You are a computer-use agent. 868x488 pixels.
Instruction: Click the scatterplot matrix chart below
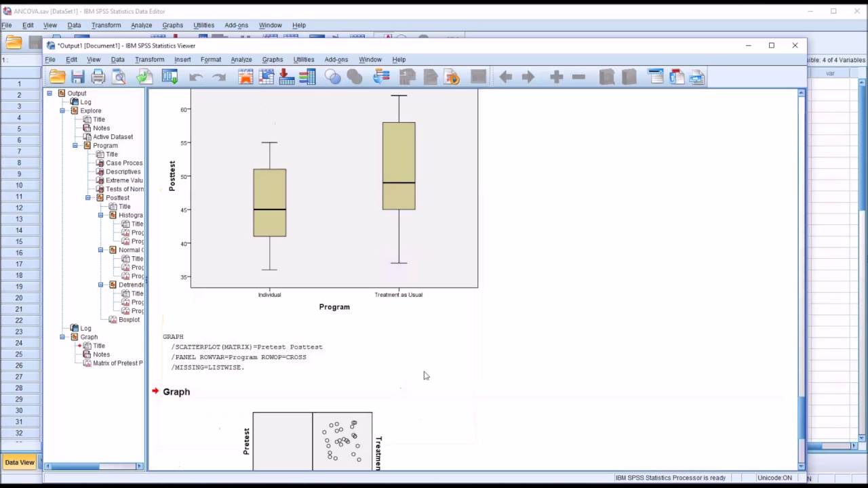click(x=312, y=441)
